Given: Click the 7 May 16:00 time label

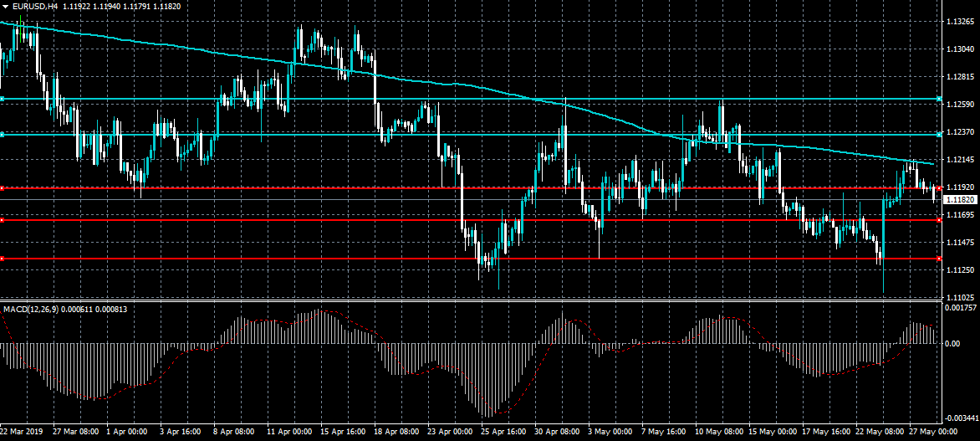Looking at the screenshot, I should tap(662, 432).
